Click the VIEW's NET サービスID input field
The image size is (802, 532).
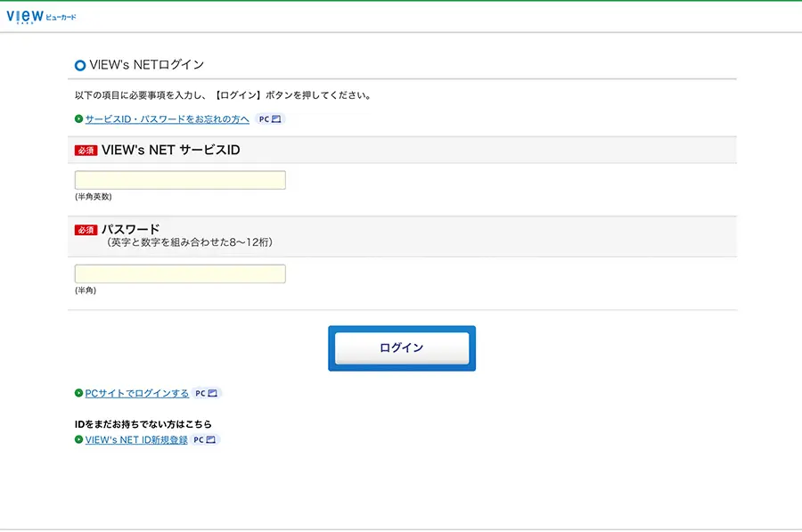coord(179,179)
